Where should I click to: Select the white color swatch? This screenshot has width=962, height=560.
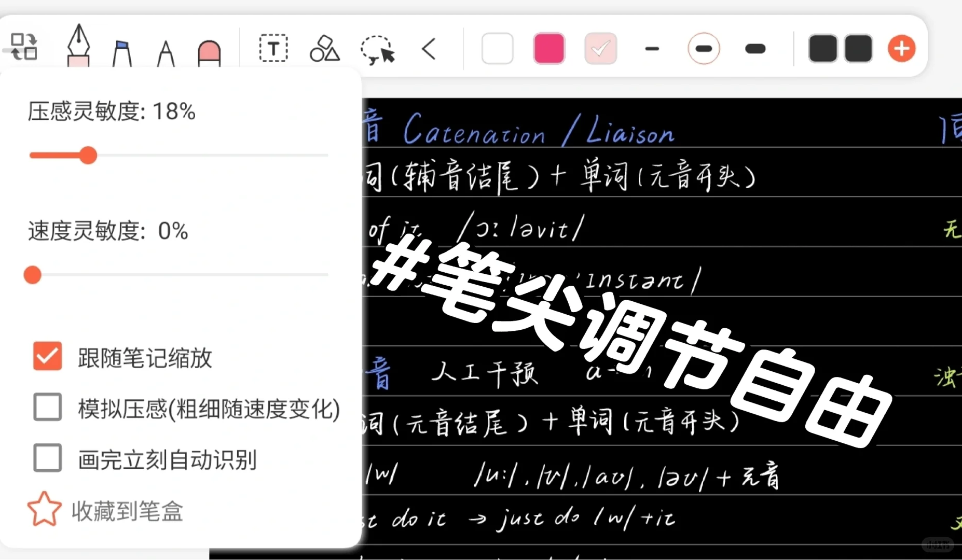coord(497,48)
